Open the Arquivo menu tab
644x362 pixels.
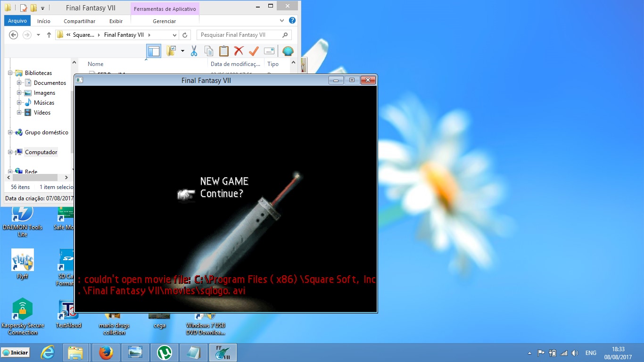click(17, 21)
